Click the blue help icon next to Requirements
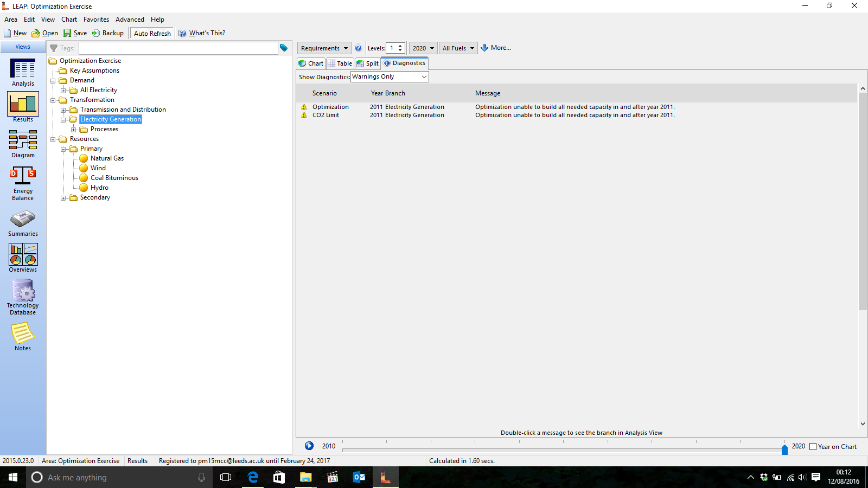Screen dimensions: 868x488 [358, 48]
